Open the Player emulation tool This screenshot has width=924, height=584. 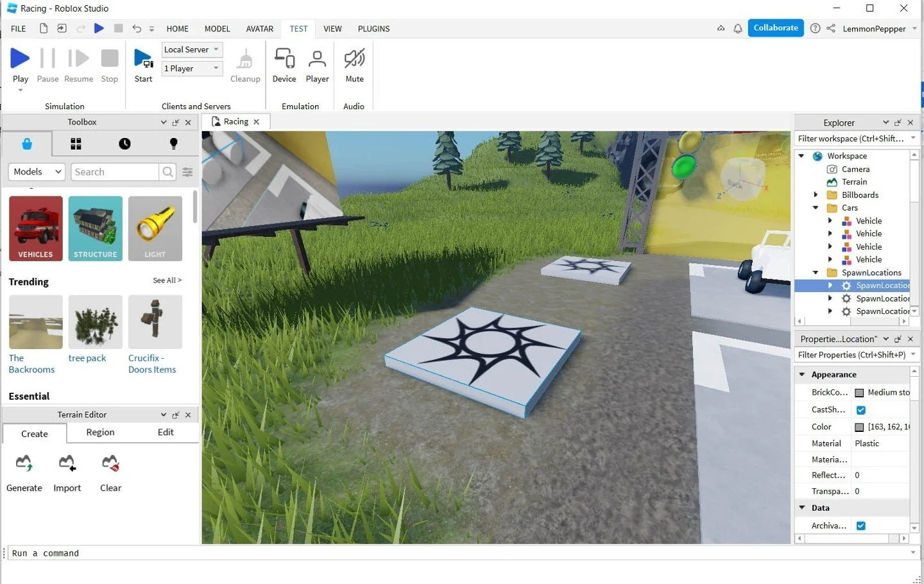click(317, 65)
